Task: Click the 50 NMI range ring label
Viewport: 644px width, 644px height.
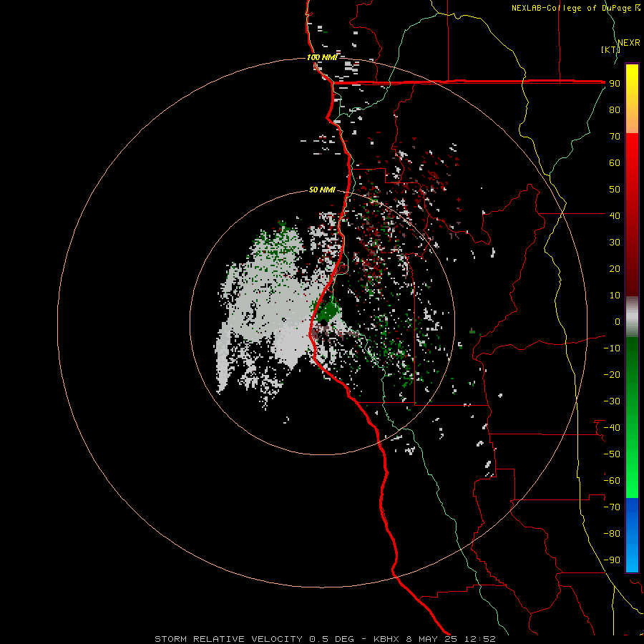Action: point(322,190)
